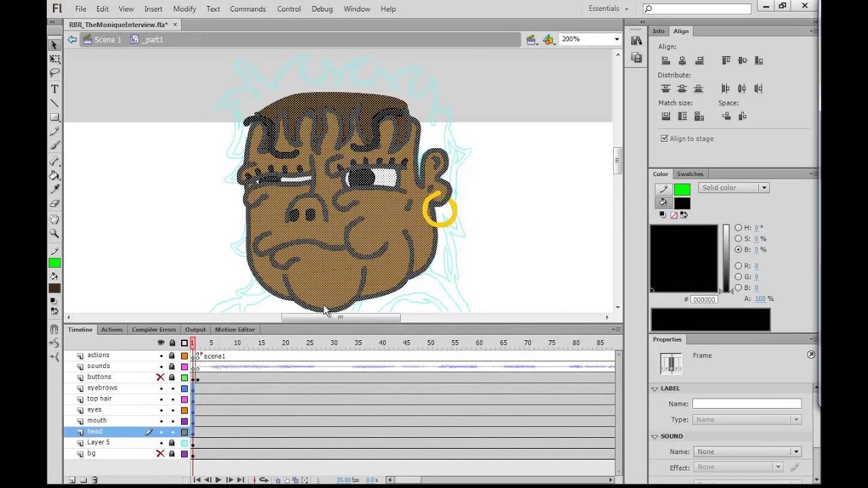Screen dimensions: 868x488
Task: Select the Lasso tool
Action: pyautogui.click(x=54, y=73)
